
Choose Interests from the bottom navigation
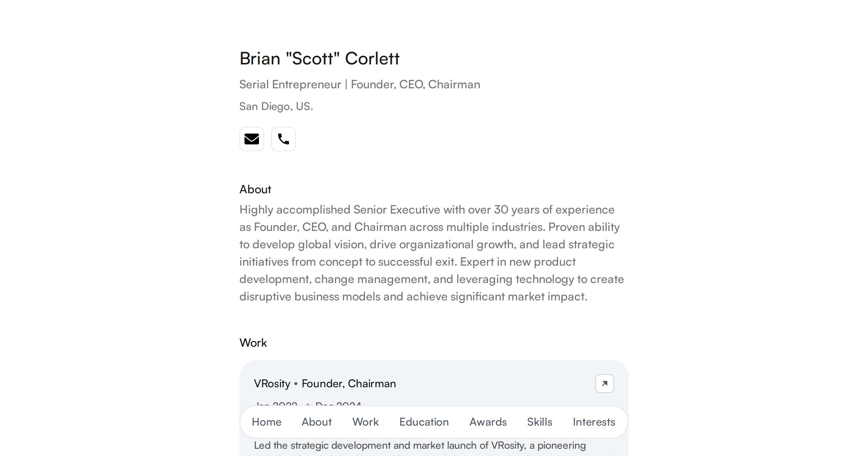(x=593, y=422)
